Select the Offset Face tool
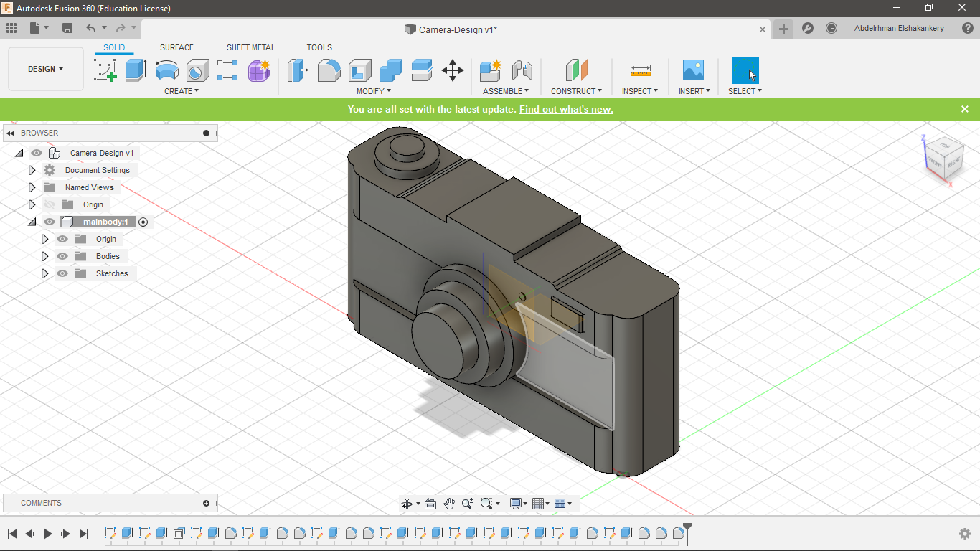 [x=422, y=70]
